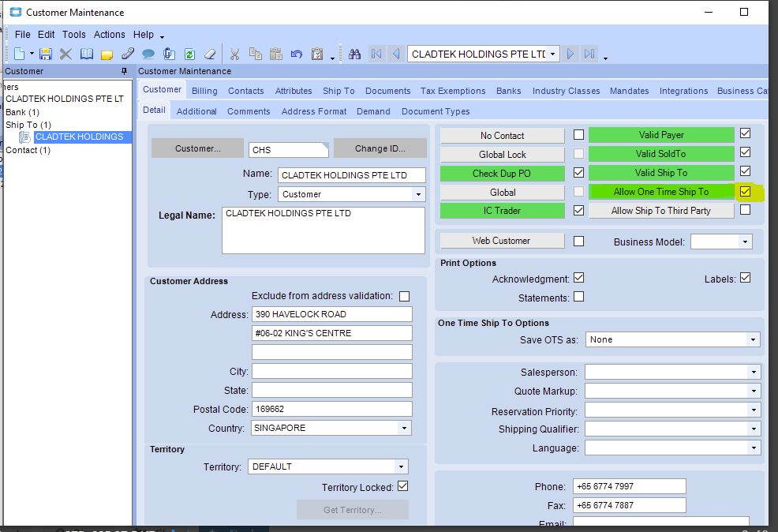This screenshot has height=532, width=778.
Task: Click the clipboard checklist toolbar icon
Action: [317, 54]
